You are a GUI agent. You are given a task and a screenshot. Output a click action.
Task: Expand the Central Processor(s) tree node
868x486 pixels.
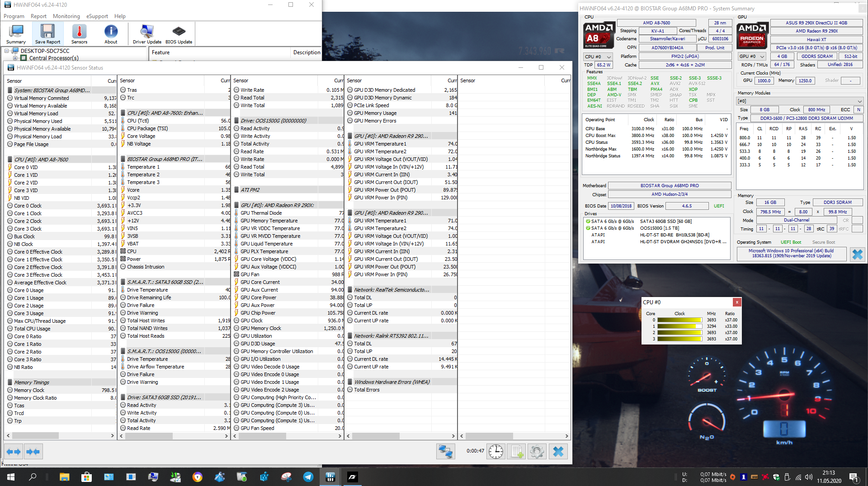point(15,58)
